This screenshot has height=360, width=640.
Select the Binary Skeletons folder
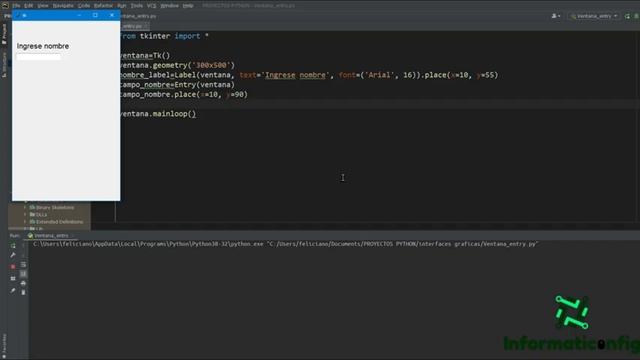tap(52, 207)
